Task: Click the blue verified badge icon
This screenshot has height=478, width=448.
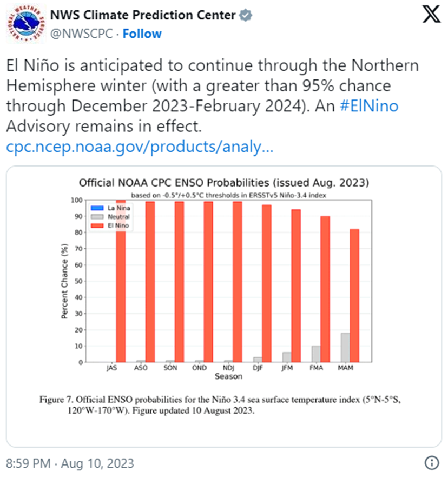Action: (x=246, y=16)
